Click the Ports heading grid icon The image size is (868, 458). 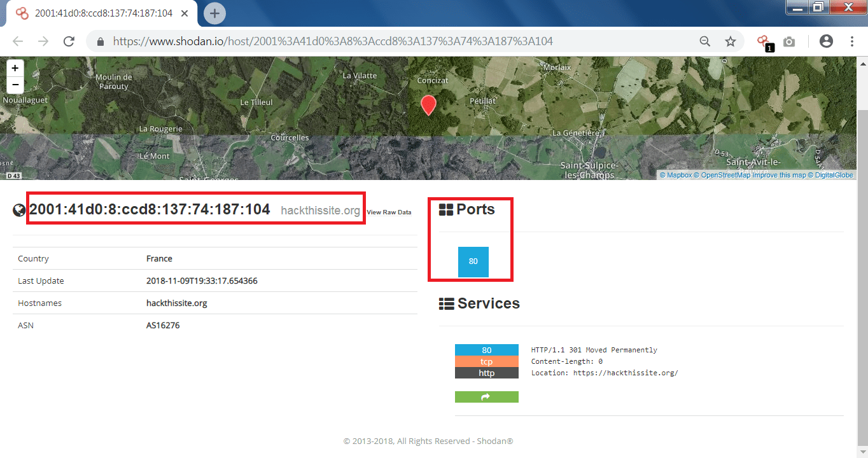click(x=446, y=210)
